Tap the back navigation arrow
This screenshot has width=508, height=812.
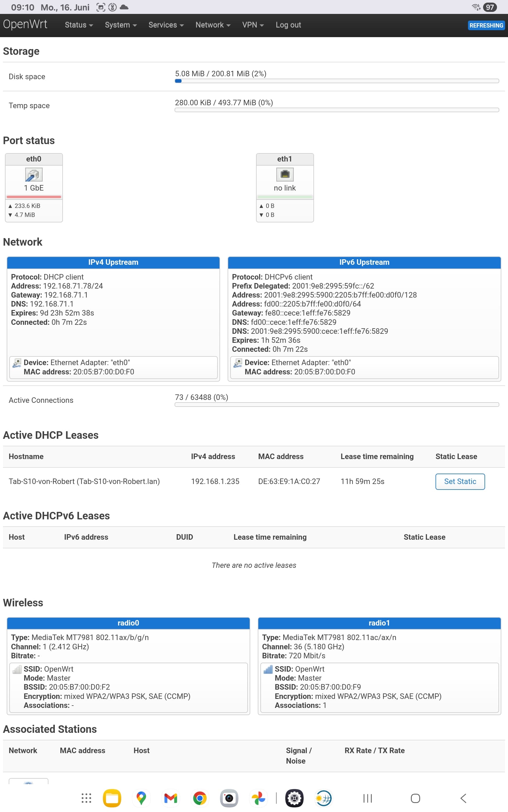[463, 798]
